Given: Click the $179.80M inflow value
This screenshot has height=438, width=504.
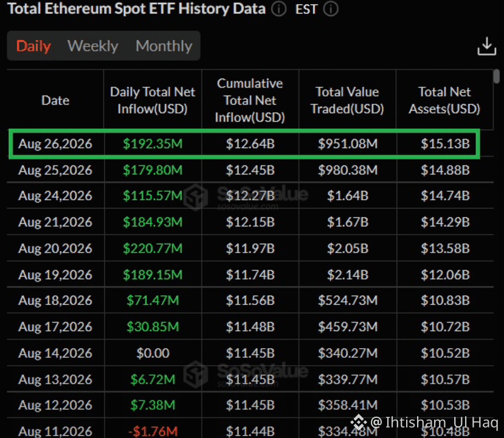Looking at the screenshot, I should pos(153,170).
